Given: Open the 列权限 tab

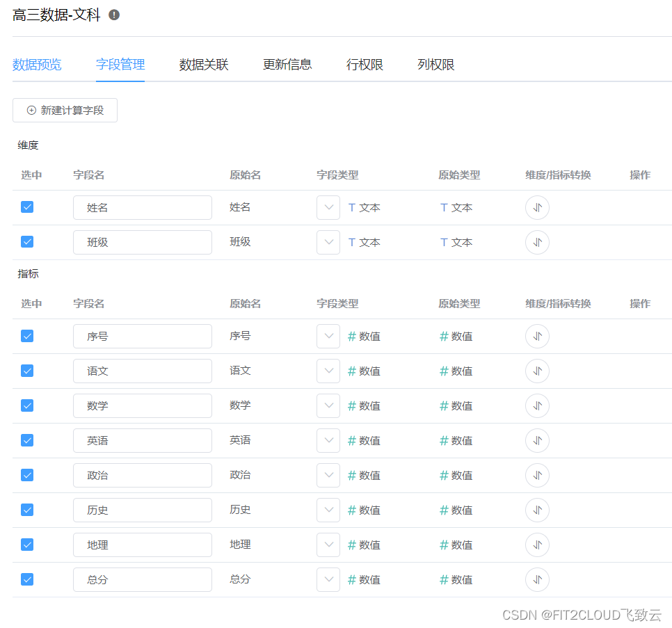Looking at the screenshot, I should click(x=436, y=65).
